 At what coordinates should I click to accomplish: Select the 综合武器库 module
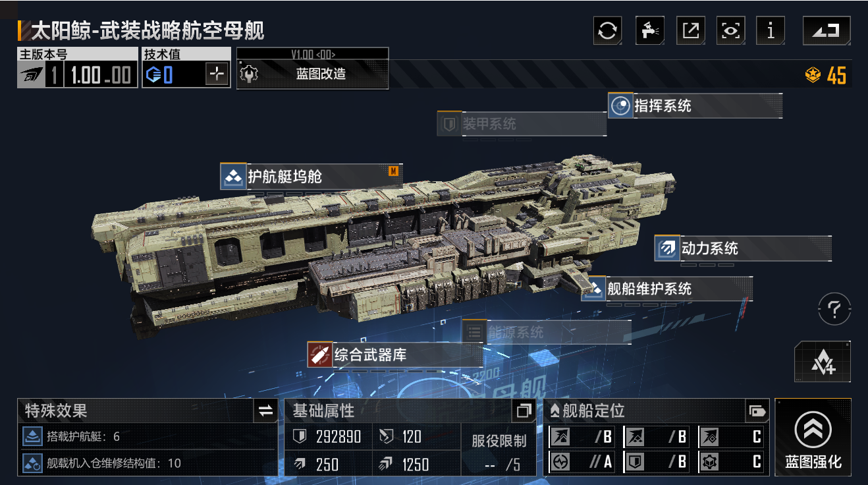point(395,355)
